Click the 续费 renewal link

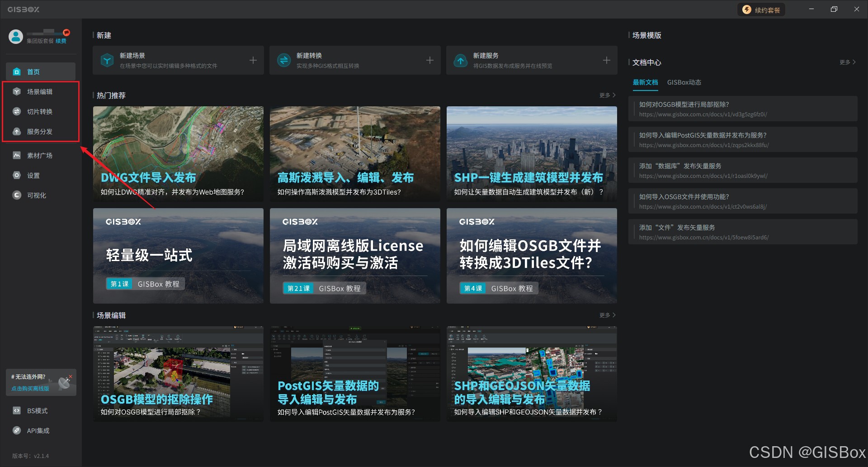click(x=61, y=41)
